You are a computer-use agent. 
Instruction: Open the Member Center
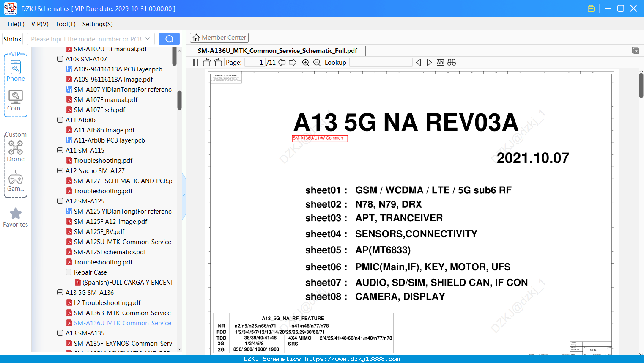click(219, 38)
